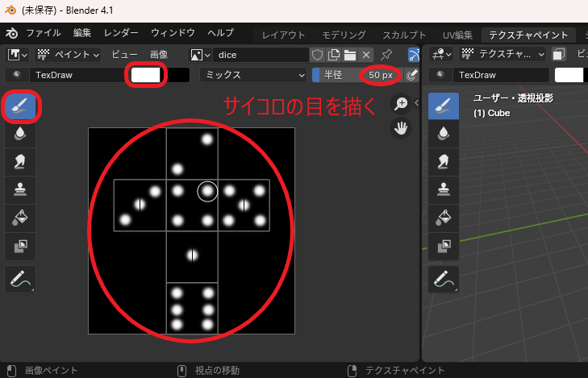The height and width of the screenshot is (378, 588).
Task: Toggle fake user shield for the dice image
Action: (317, 55)
